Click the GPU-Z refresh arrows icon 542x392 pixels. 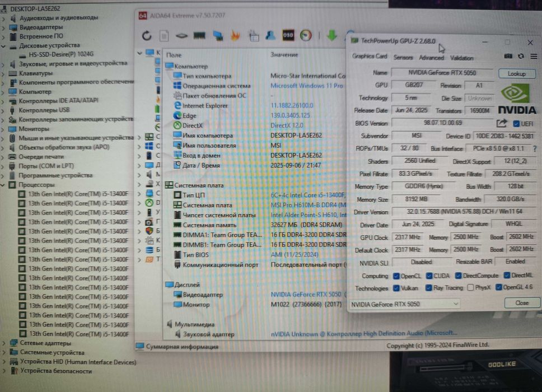(x=521, y=57)
